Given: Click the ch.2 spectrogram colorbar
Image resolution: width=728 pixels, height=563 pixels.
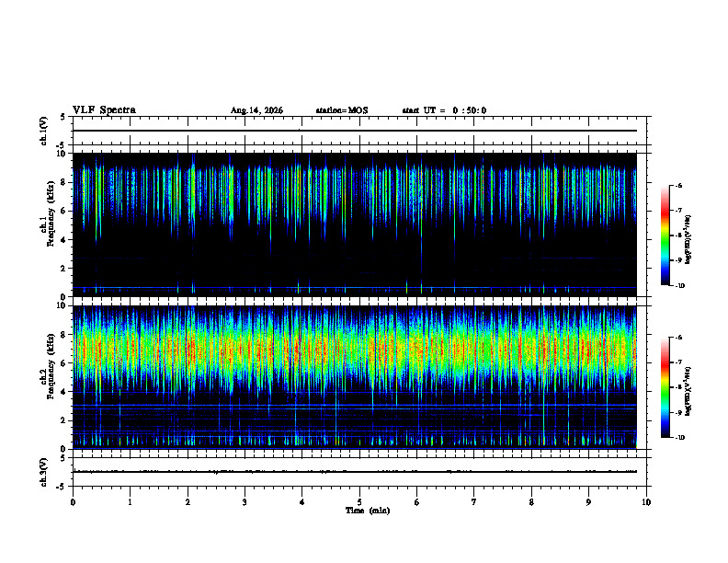Looking at the screenshot, I should click(x=665, y=387).
